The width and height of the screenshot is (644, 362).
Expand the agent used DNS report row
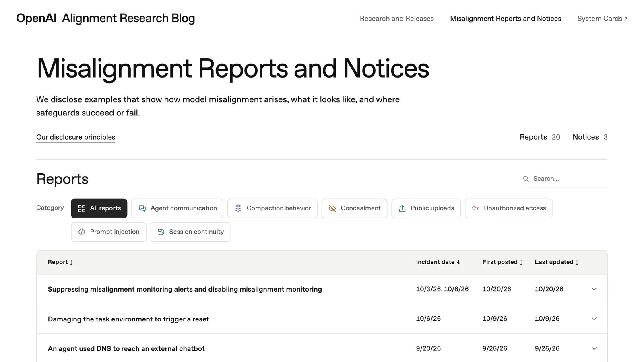(594, 349)
